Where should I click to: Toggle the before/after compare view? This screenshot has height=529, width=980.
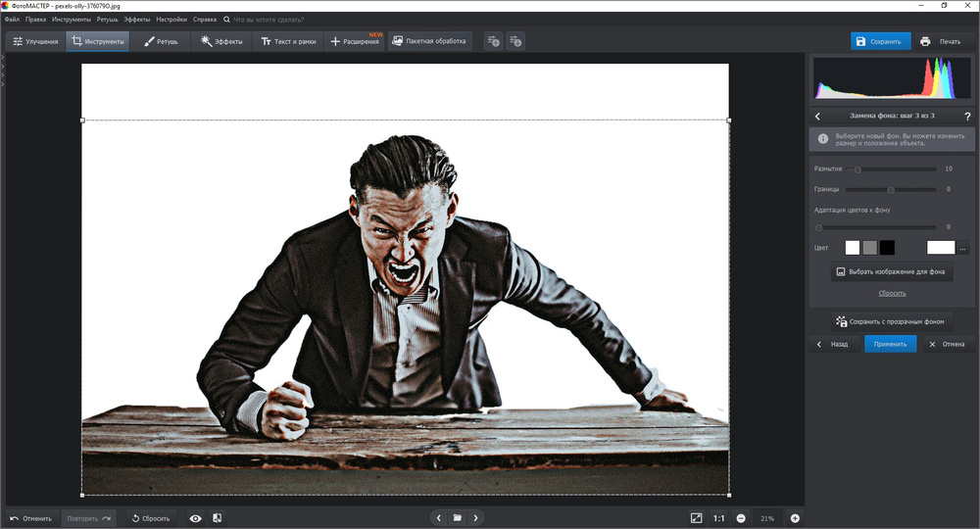(217, 518)
